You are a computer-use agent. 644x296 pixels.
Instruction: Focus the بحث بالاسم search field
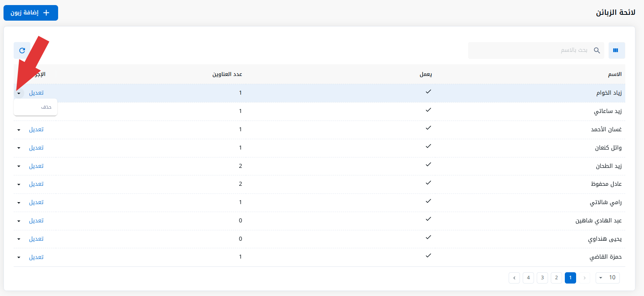click(x=536, y=50)
